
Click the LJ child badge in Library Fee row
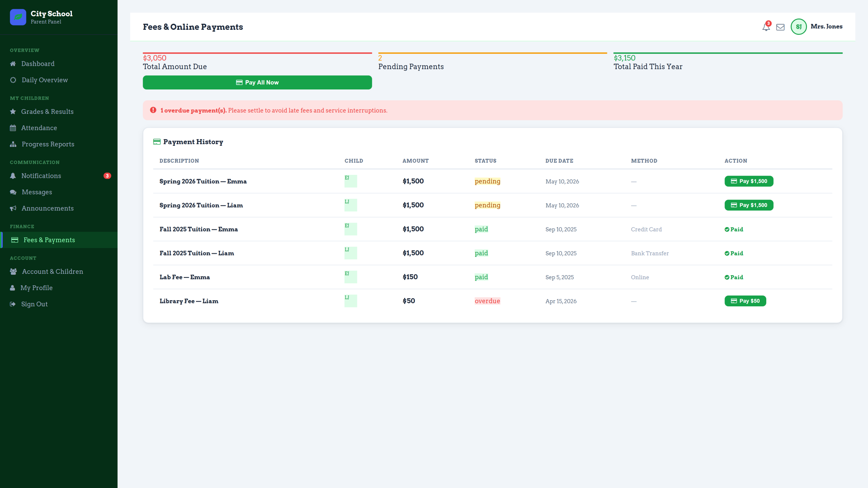click(x=351, y=301)
